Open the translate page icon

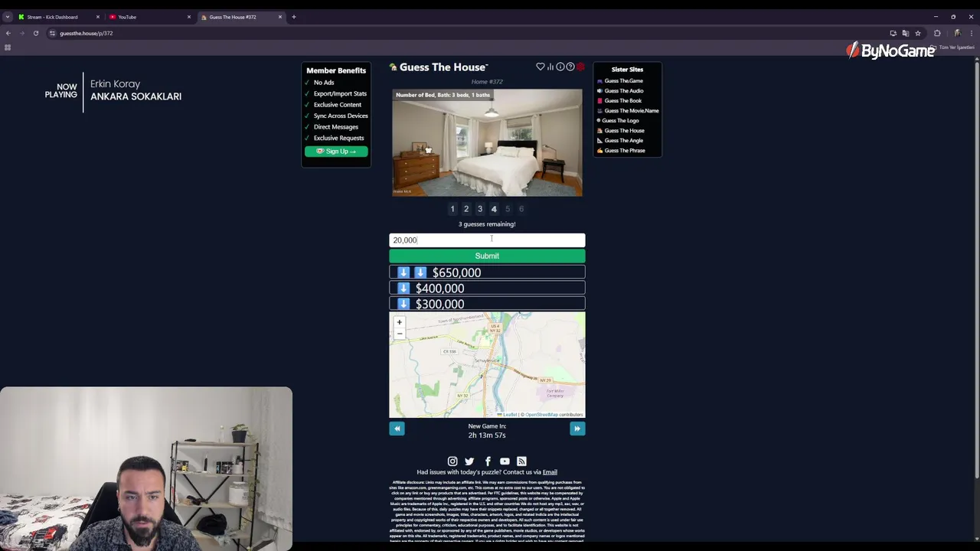[905, 33]
